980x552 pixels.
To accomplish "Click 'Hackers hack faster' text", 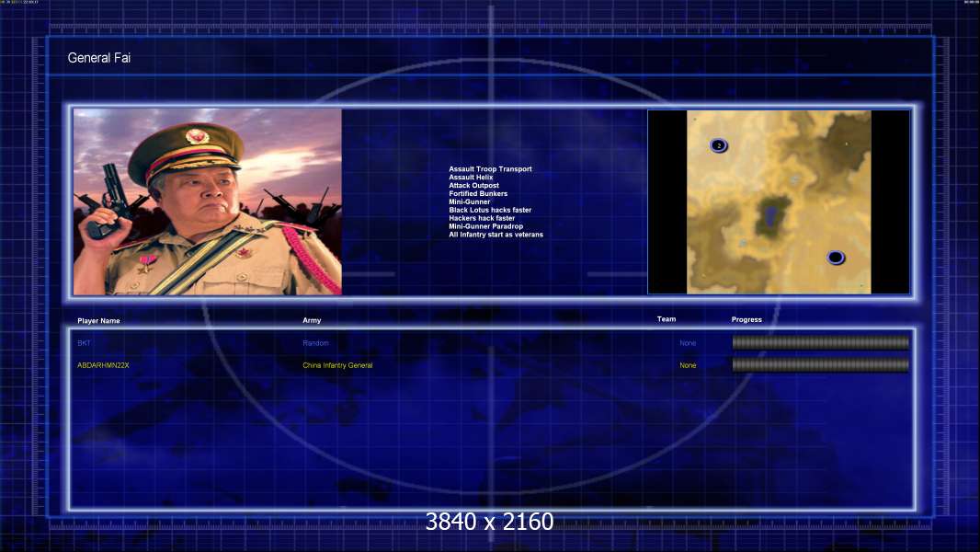I will [482, 218].
